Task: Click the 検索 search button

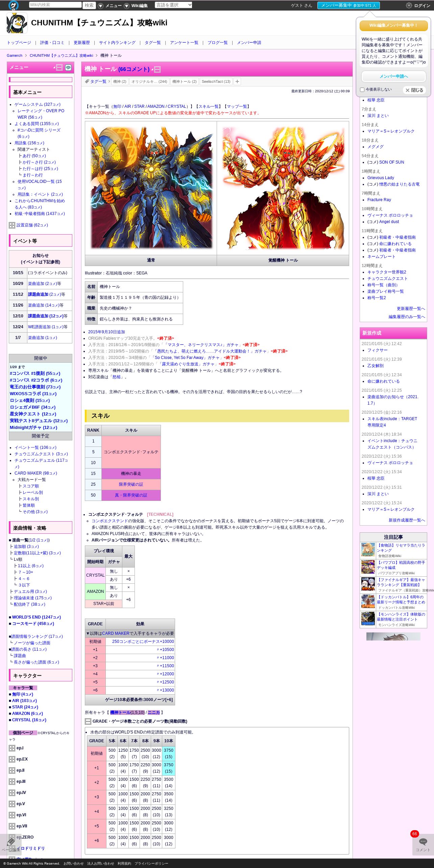Action: point(89,5)
